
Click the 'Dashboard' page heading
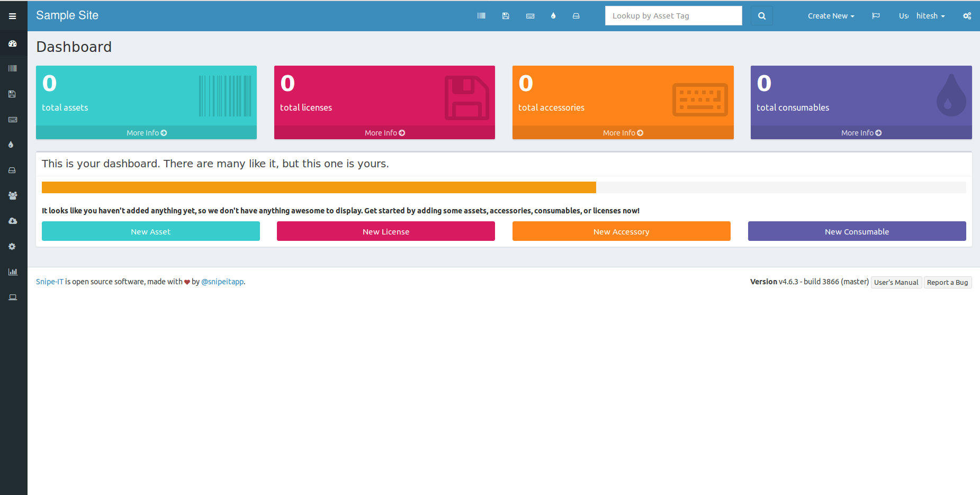pos(74,47)
